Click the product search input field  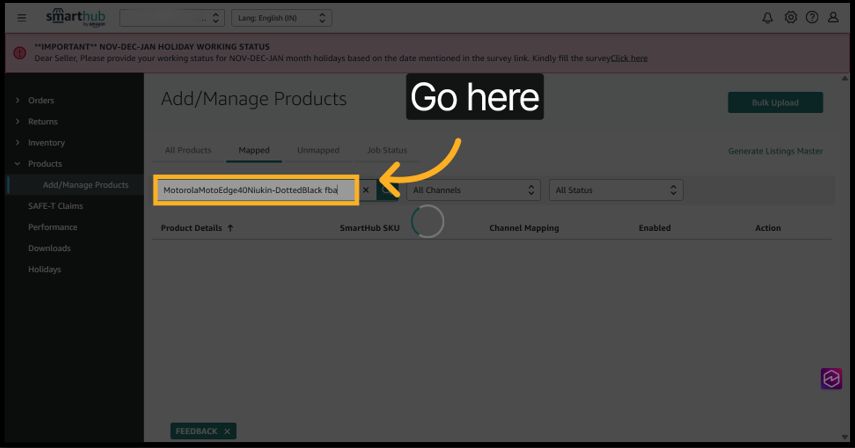pyautogui.click(x=255, y=190)
